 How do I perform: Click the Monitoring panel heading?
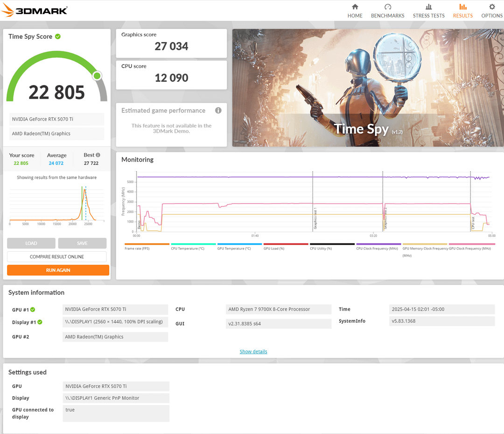click(138, 160)
